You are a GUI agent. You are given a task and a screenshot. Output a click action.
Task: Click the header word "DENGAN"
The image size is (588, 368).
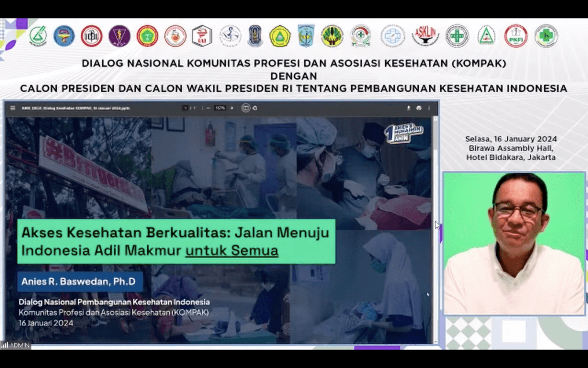pos(294,76)
